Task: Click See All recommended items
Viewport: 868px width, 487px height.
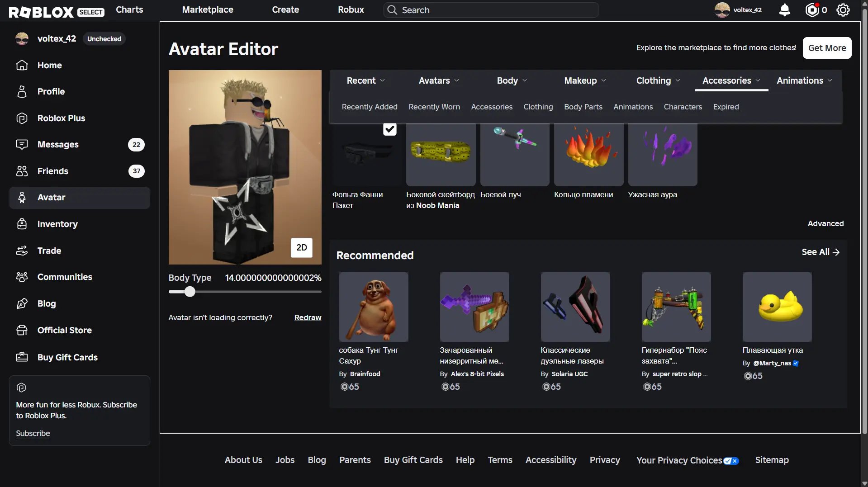Action: (x=821, y=252)
